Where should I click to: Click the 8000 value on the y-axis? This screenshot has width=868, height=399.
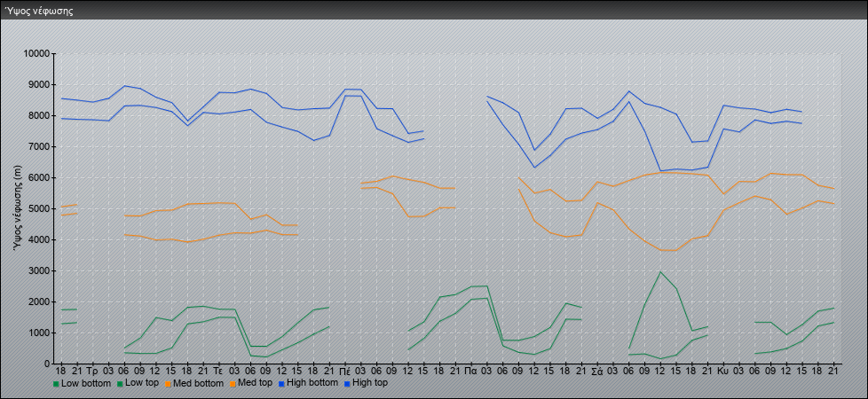click(x=39, y=115)
